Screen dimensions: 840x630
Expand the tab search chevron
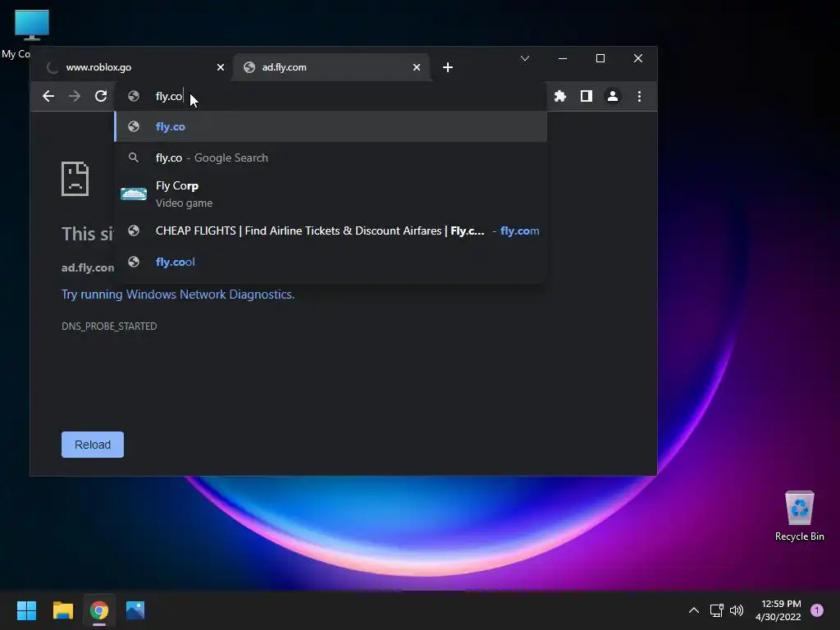[525, 58]
